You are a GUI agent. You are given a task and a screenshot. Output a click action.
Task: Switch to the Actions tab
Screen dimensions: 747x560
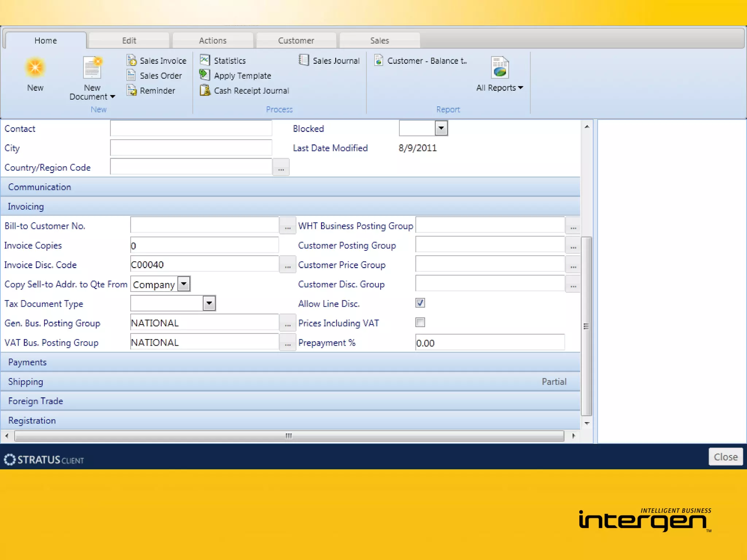click(x=213, y=40)
